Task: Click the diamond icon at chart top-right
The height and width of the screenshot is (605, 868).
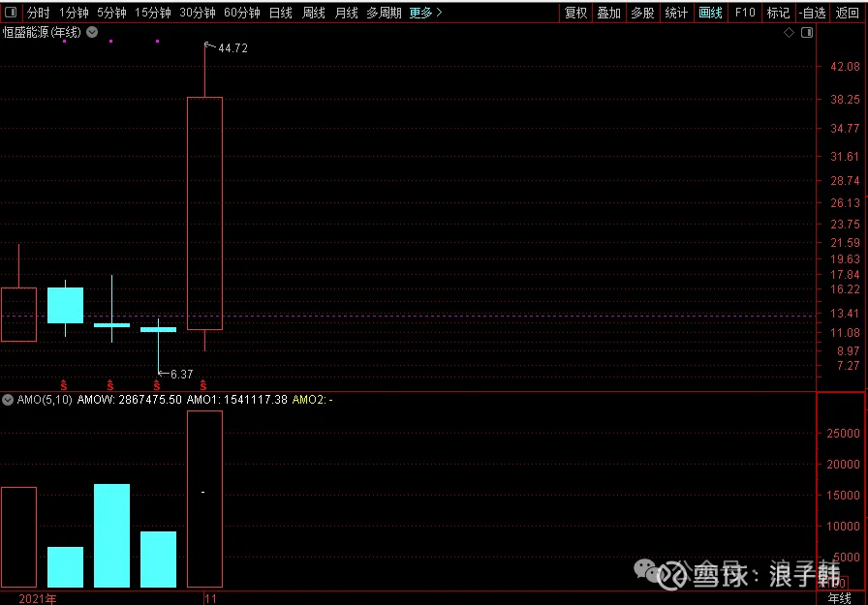Action: pos(790,32)
